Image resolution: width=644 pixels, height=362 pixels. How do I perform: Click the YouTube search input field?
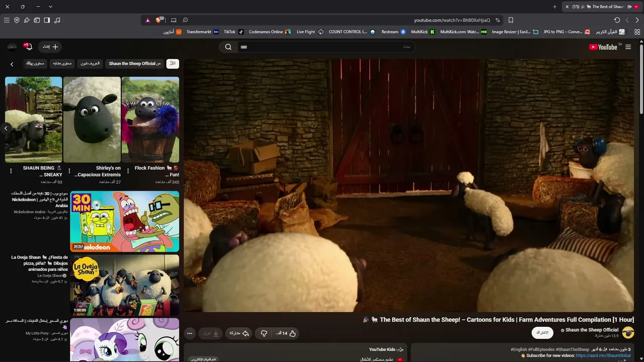point(326,47)
